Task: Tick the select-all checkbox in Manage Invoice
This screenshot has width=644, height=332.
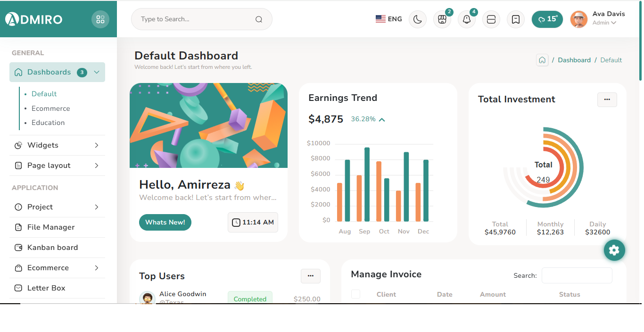Action: 355,294
